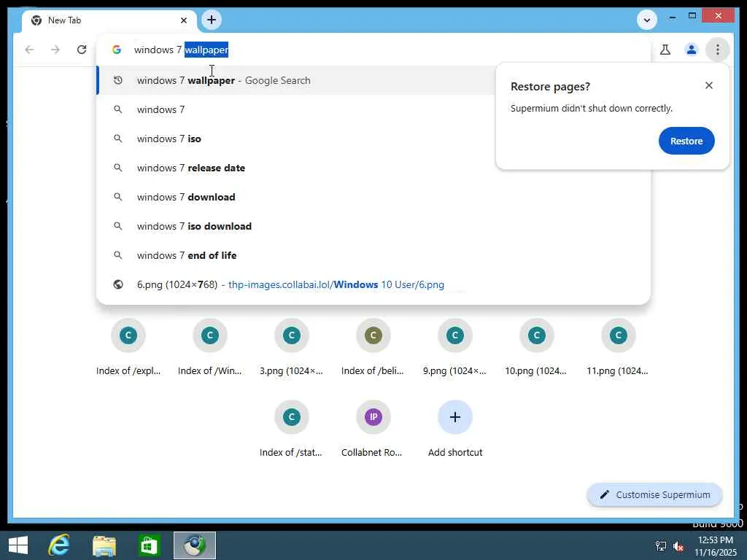Open the 6.png URL suggestion
The height and width of the screenshot is (560, 747).
373,285
